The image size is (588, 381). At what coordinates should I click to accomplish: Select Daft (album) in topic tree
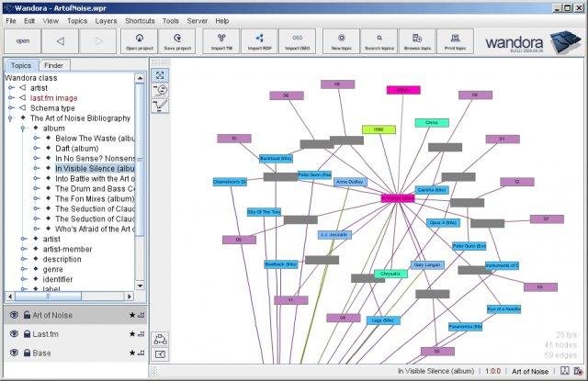(x=77, y=149)
